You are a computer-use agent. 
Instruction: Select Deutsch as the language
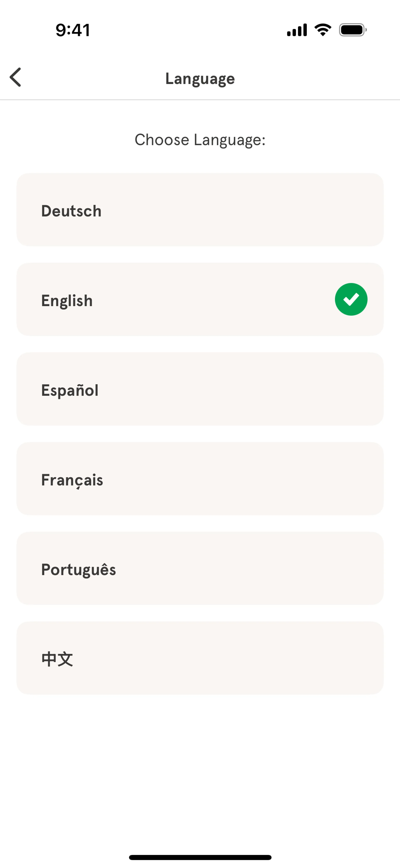click(200, 210)
